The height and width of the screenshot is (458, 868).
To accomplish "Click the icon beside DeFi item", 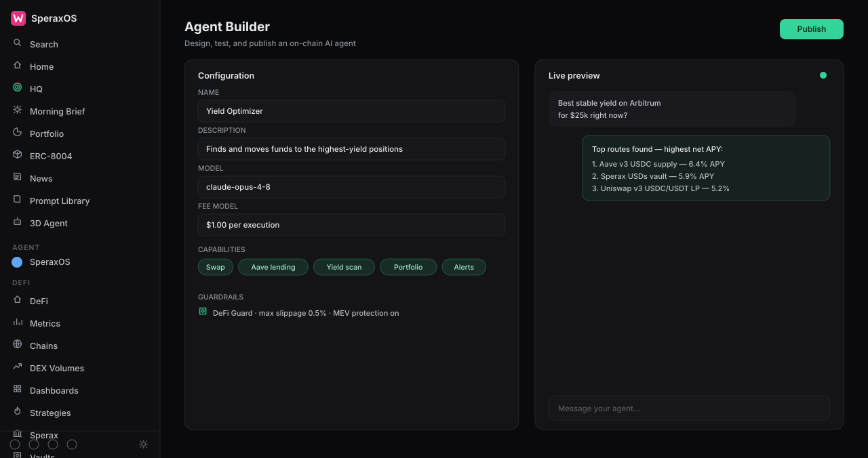I will [17, 300].
